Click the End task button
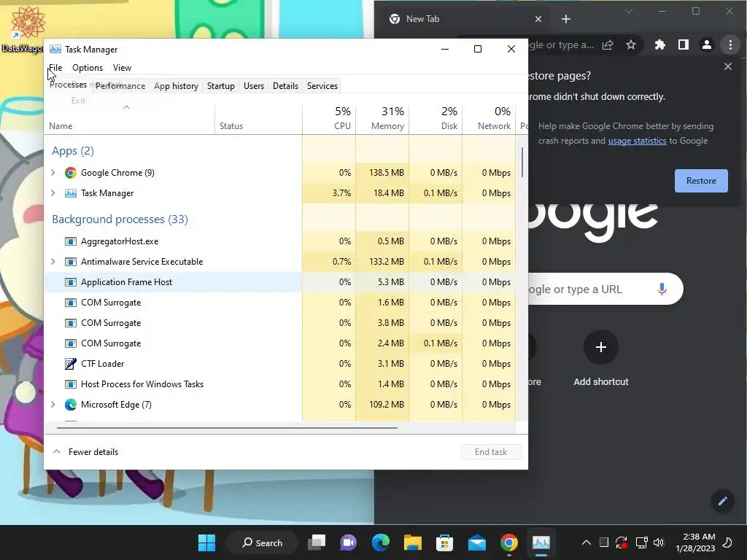The height and width of the screenshot is (560, 747). [491, 451]
